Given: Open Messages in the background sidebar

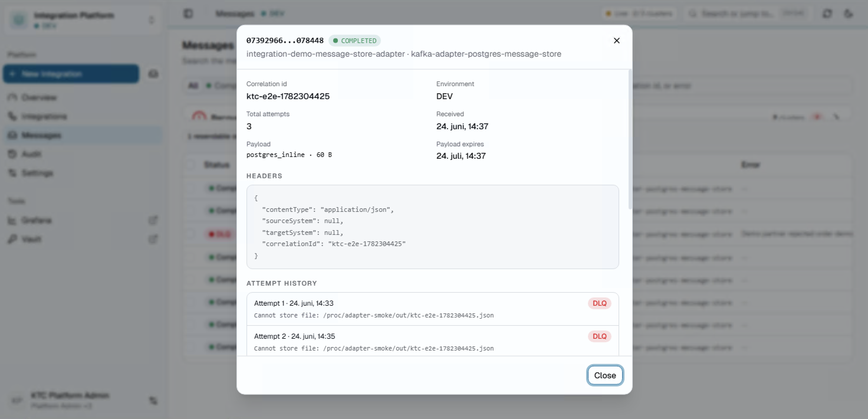Looking at the screenshot, I should point(83,135).
